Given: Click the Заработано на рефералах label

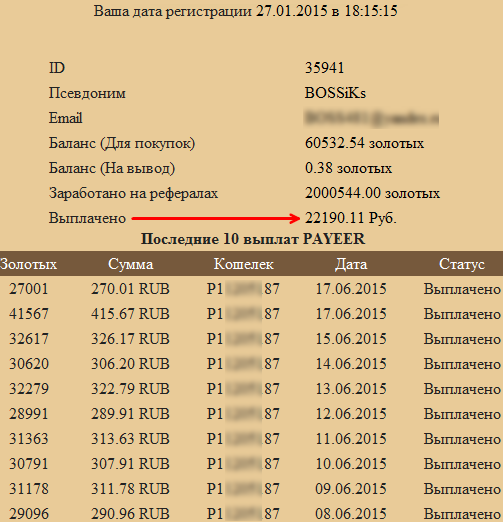Looking at the screenshot, I should tap(133, 193).
